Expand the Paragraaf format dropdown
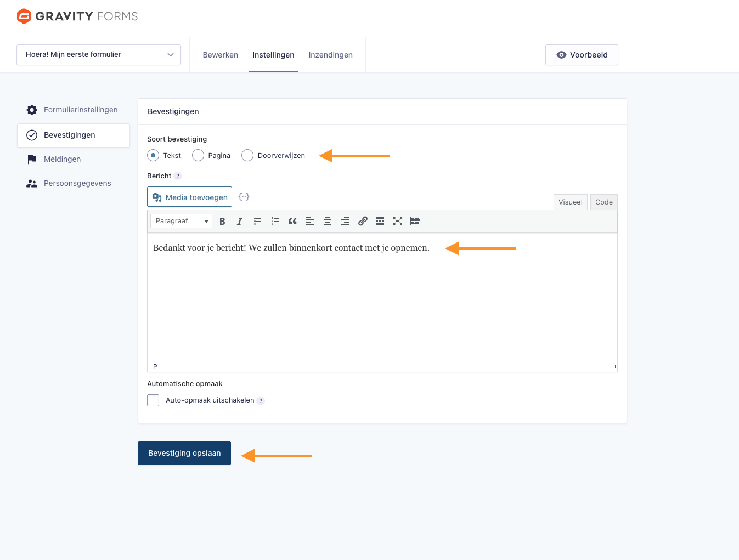Viewport: 739px width, 560px height. (x=181, y=221)
